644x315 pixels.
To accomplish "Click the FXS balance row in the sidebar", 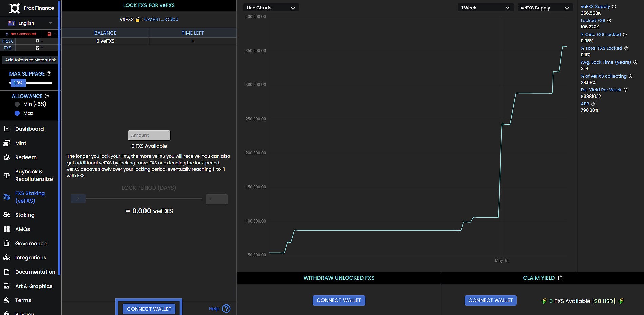I will coord(29,48).
